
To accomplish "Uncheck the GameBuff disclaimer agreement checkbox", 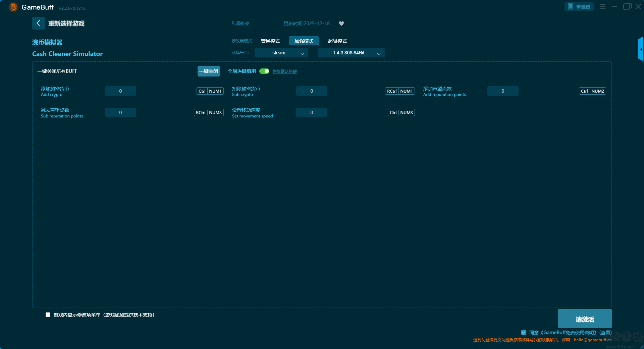I will 524,333.
